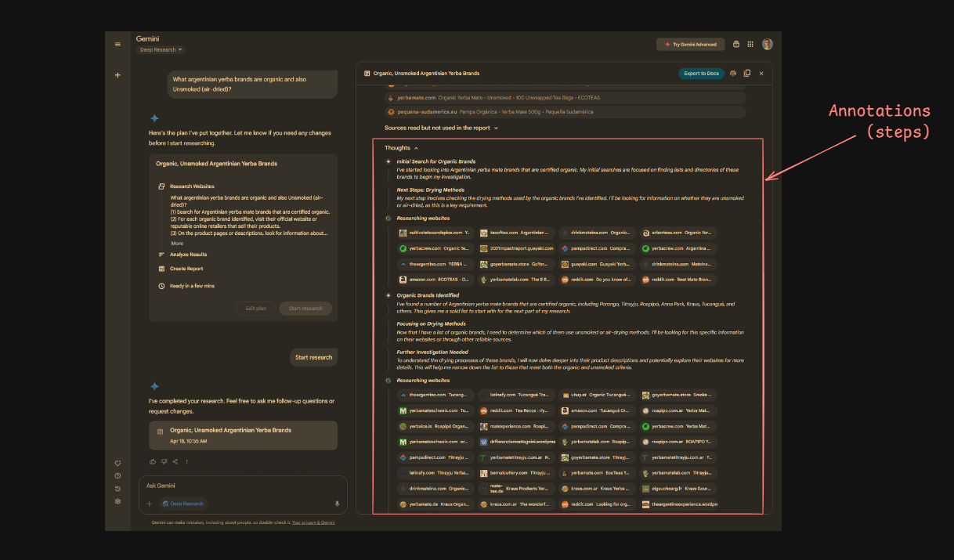Copy the report using the copy icon
This screenshot has height=560, width=954.
pos(748,73)
